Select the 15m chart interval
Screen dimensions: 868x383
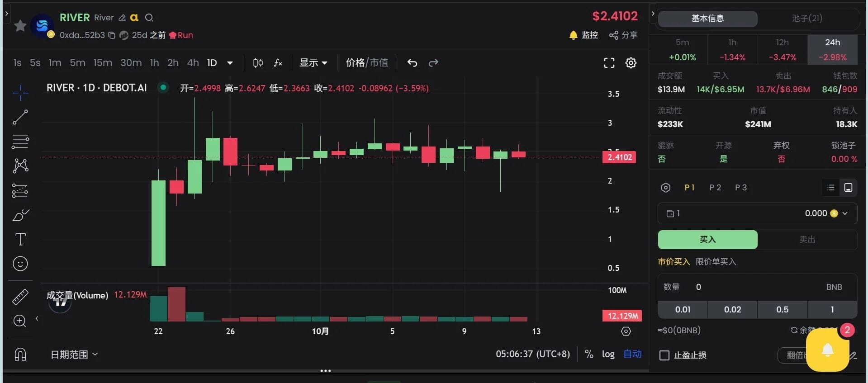click(x=103, y=63)
